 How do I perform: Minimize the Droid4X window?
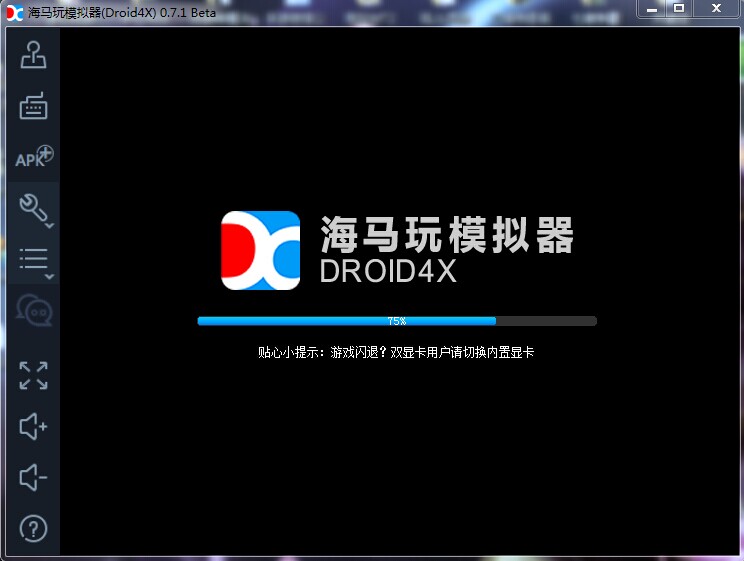652,9
